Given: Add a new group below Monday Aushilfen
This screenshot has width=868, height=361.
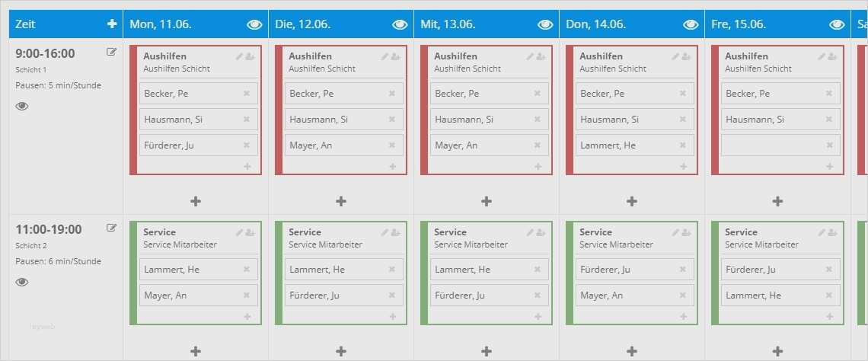Looking at the screenshot, I should 196,201.
